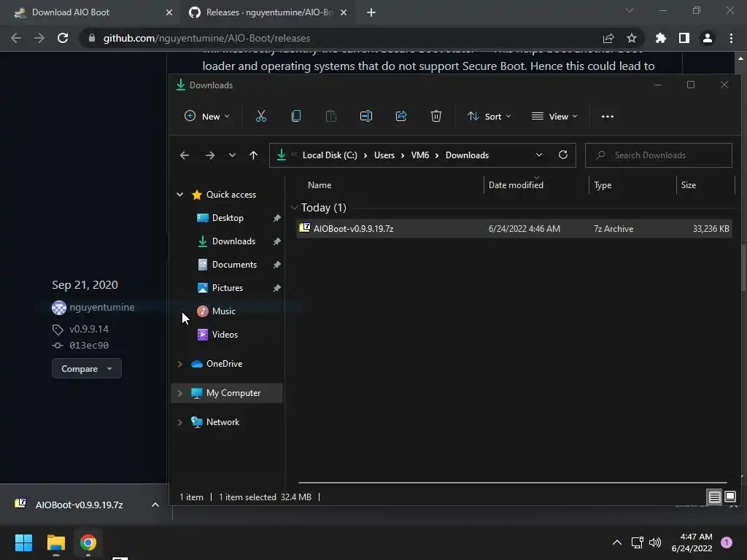The image size is (747, 560).
Task: Refresh the Downloads folder view
Action: (563, 155)
